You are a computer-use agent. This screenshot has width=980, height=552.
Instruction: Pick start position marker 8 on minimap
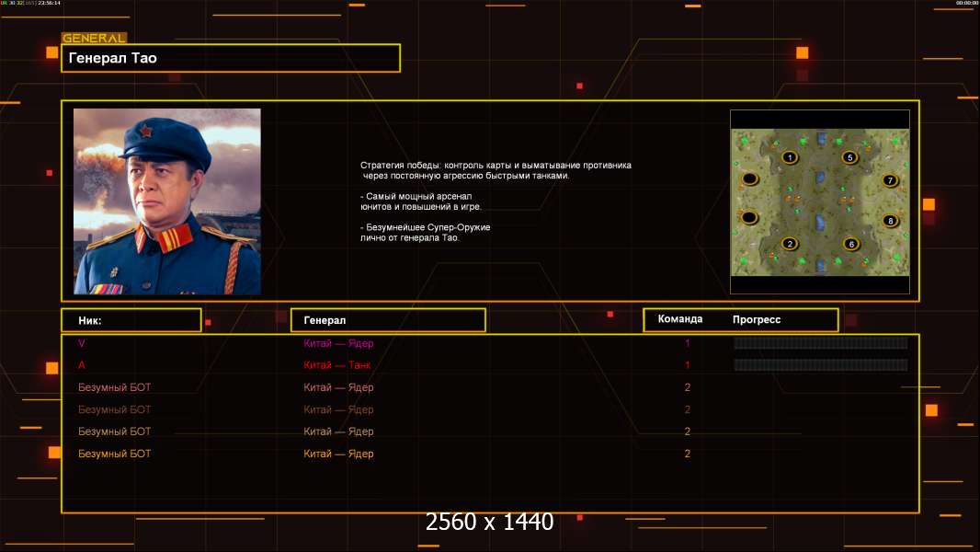(891, 221)
